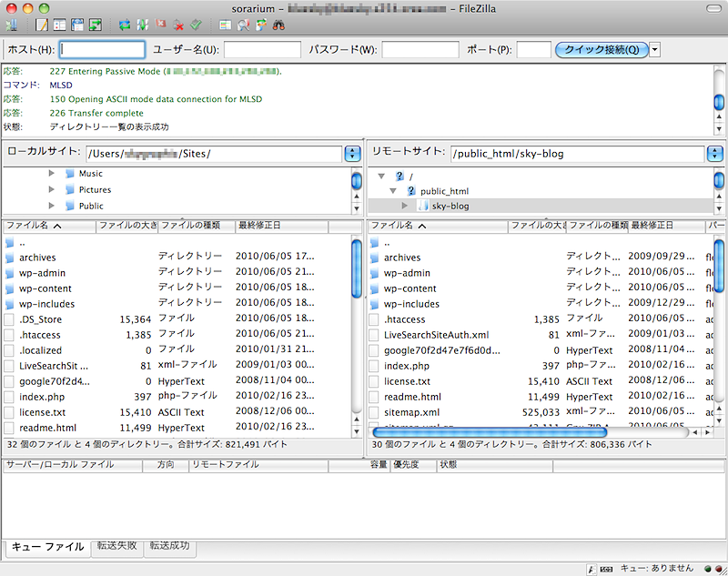Viewport: 728px width, 576px height.
Task: Click the file icon beside sitemap.xml in remote pane
Action: [374, 412]
